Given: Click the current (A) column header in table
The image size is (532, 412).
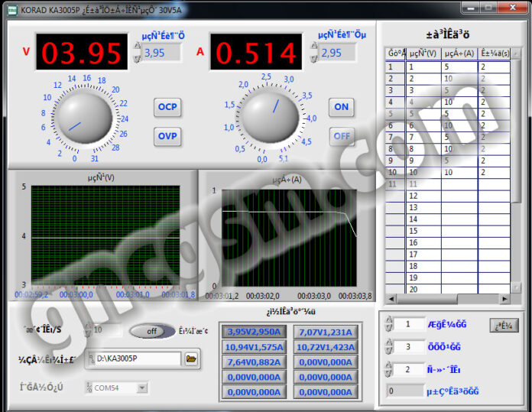Looking at the screenshot, I should tap(459, 54).
